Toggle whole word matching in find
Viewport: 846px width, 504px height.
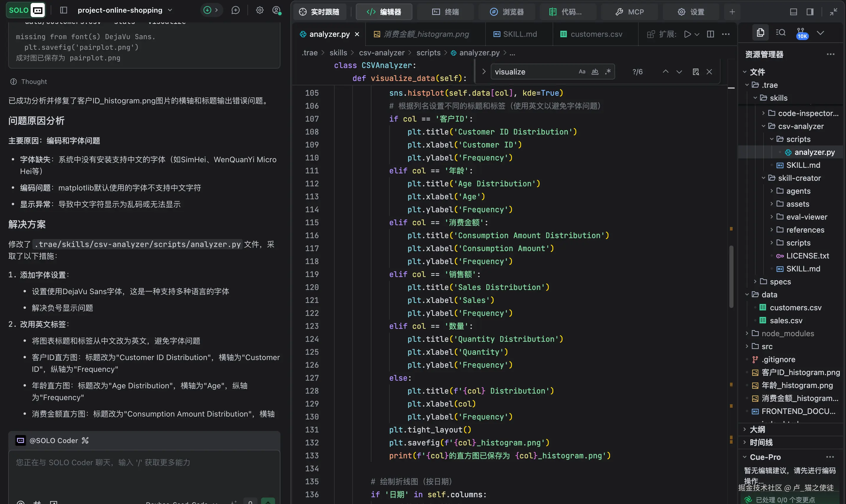click(595, 72)
